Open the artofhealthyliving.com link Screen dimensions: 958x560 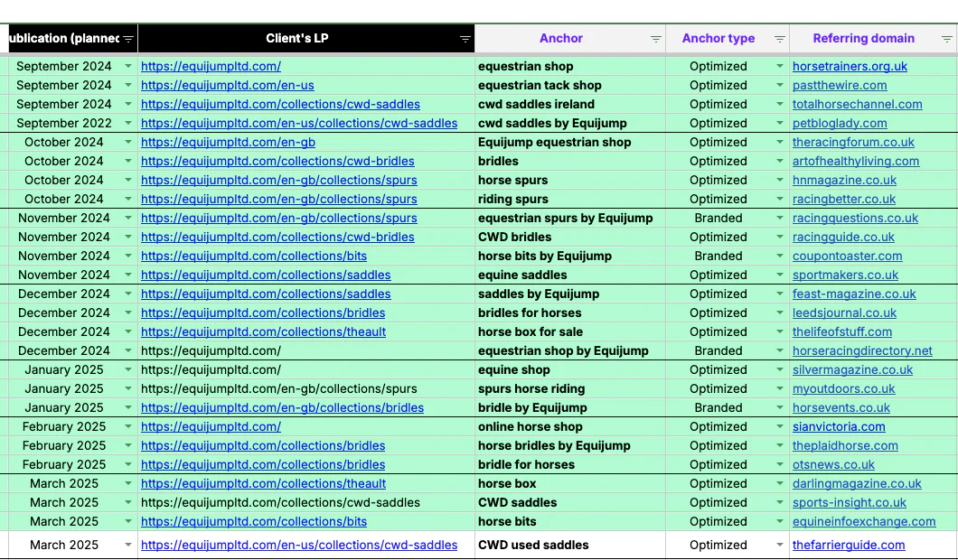856,161
